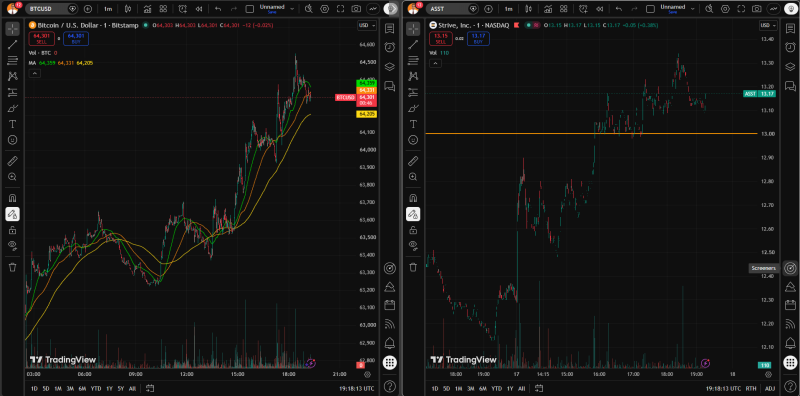The height and width of the screenshot is (396, 800).
Task: Click the BUY 64,301 button
Action: 76,38
